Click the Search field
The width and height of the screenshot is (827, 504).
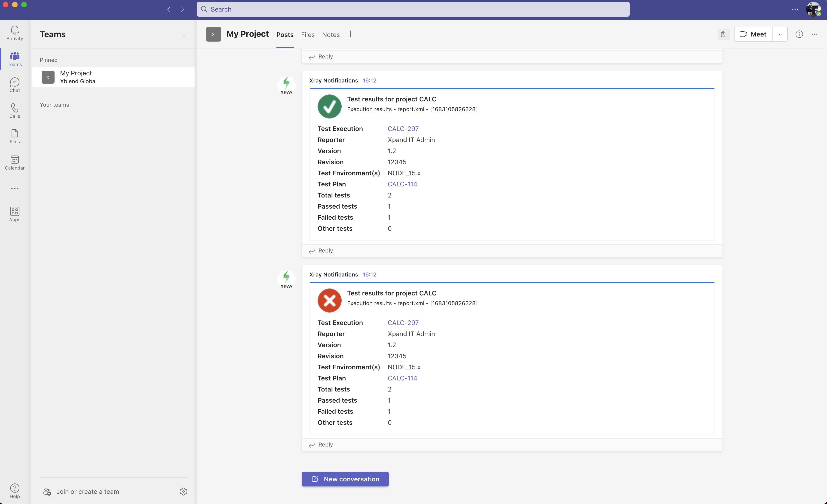[413, 9]
